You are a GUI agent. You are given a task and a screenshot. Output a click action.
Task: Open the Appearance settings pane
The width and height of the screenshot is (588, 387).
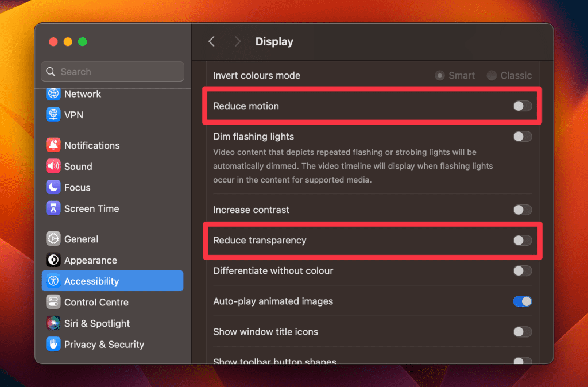coord(90,260)
